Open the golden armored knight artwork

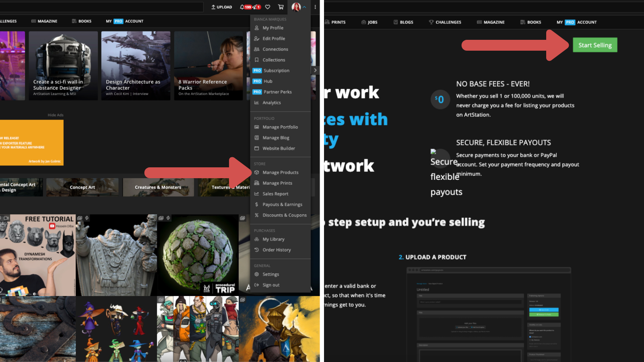tap(279, 329)
